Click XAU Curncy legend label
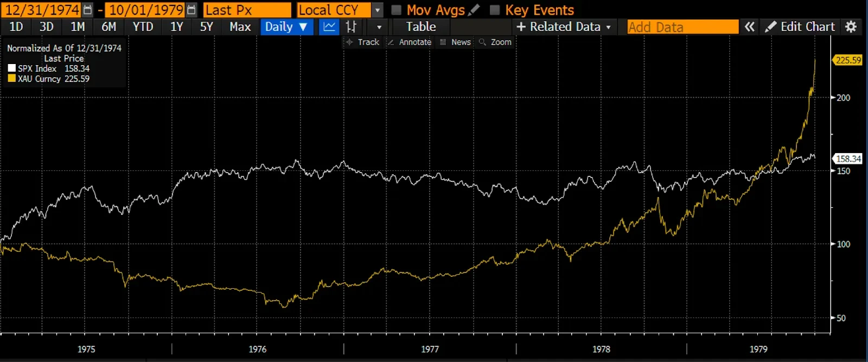Viewport: 868px width, 362px height. click(x=39, y=79)
